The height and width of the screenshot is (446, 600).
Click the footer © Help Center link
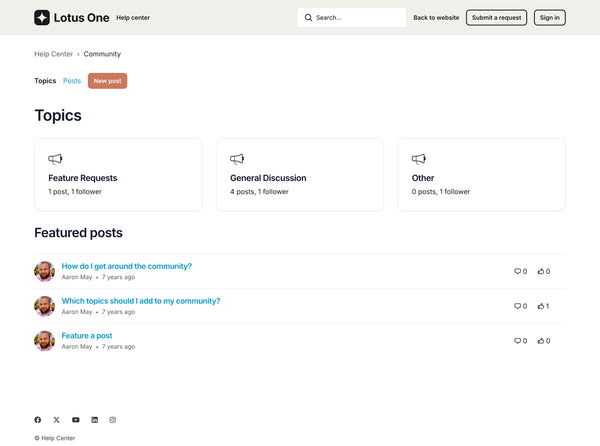coord(55,438)
